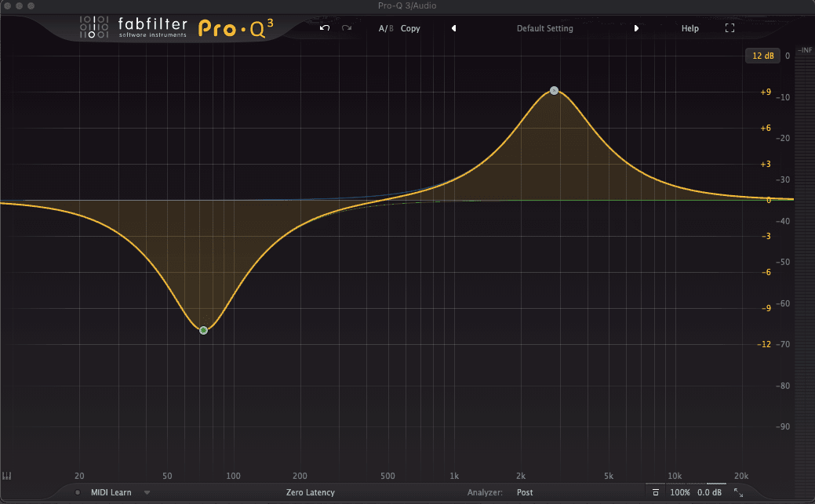Image resolution: width=815 pixels, height=504 pixels.
Task: Open the 12 dB display range selector
Action: tap(762, 56)
